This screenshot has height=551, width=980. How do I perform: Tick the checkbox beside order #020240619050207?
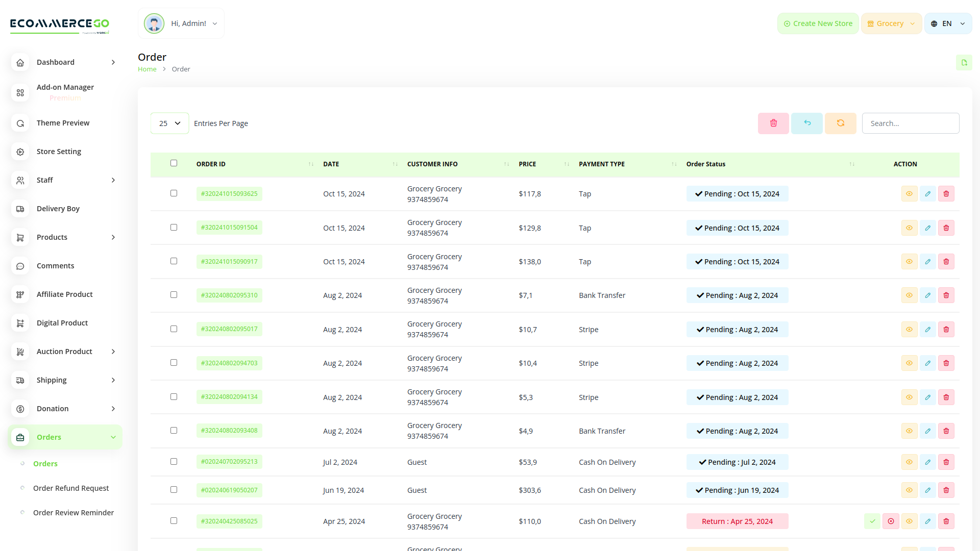click(174, 489)
